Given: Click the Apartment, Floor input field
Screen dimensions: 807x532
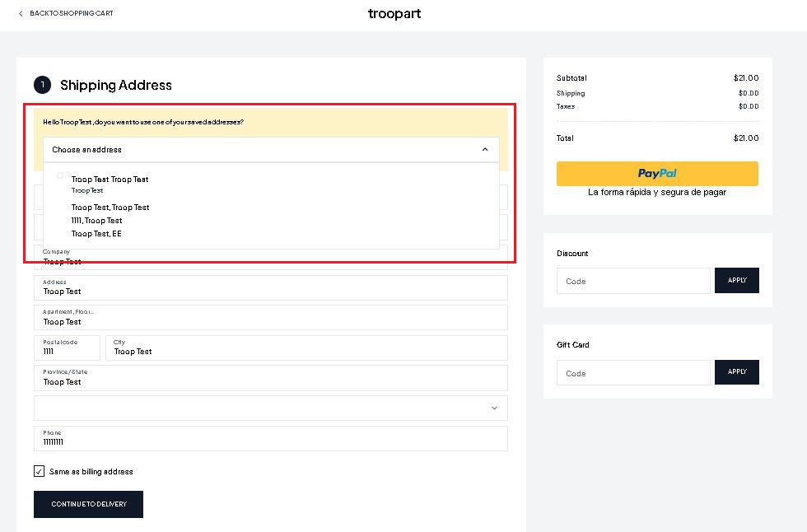Looking at the screenshot, I should click(x=271, y=317).
